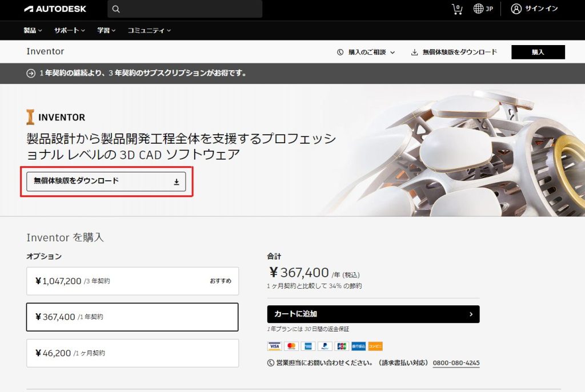Click the Visa payment icon
This screenshot has width=585, height=392.
(x=274, y=346)
